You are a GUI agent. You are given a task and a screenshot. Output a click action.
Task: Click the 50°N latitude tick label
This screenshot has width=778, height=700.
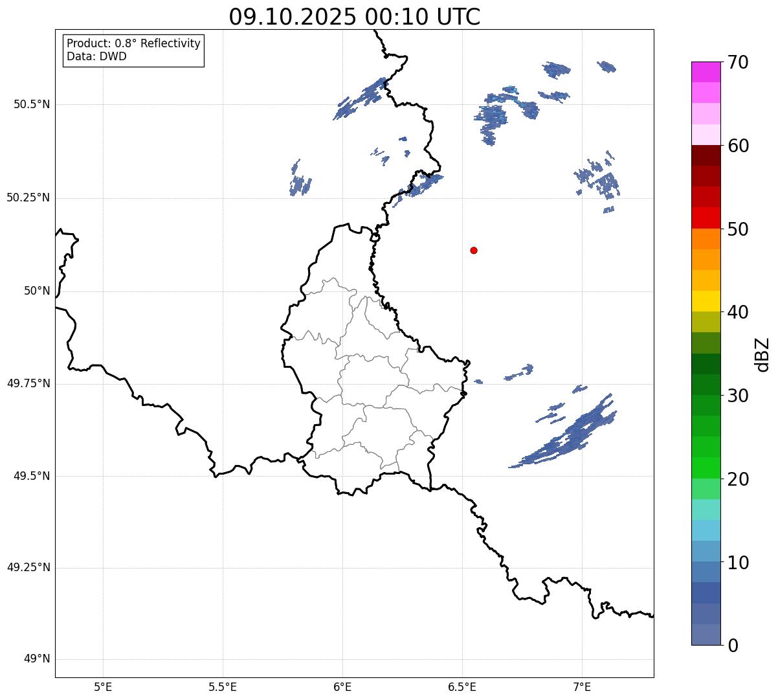[37, 291]
